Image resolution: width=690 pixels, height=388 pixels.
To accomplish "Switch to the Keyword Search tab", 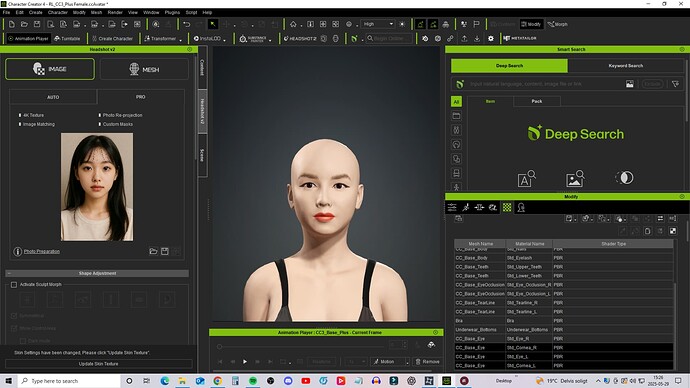I will [x=625, y=66].
